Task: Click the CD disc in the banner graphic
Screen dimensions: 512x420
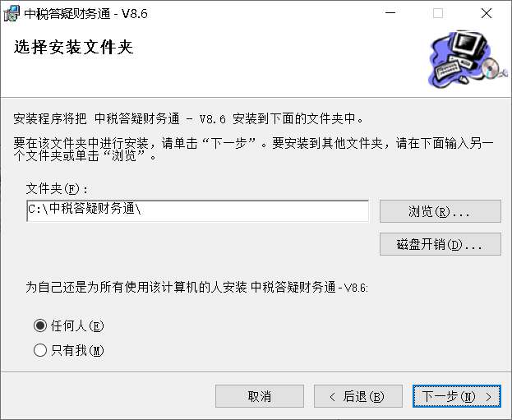Action: [491, 68]
